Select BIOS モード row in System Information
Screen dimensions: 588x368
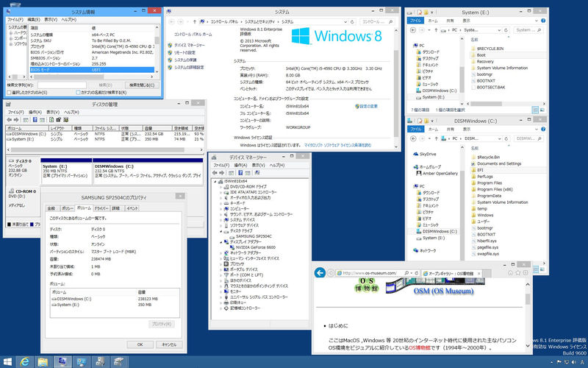(x=91, y=70)
